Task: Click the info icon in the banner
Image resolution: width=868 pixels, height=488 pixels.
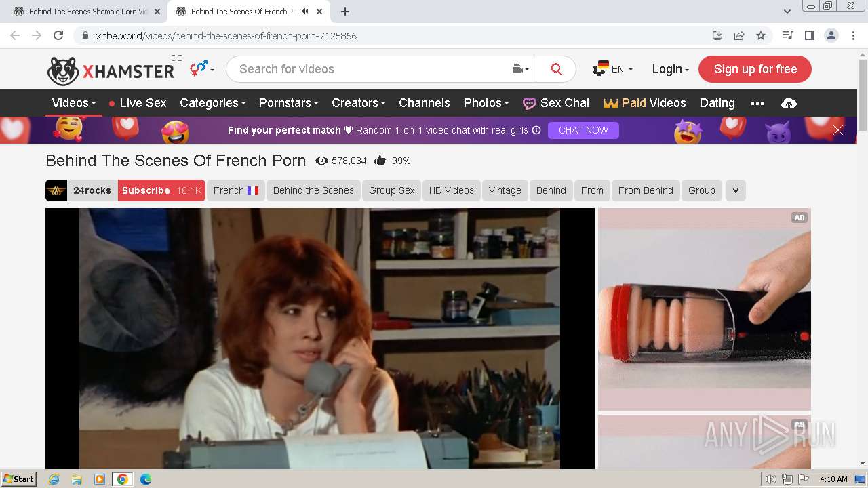Action: [x=536, y=130]
